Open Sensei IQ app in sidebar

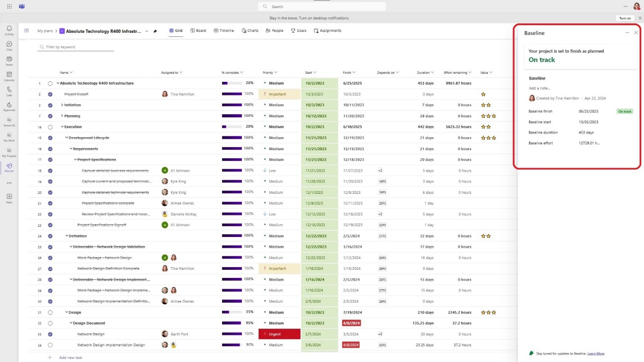pos(9,121)
